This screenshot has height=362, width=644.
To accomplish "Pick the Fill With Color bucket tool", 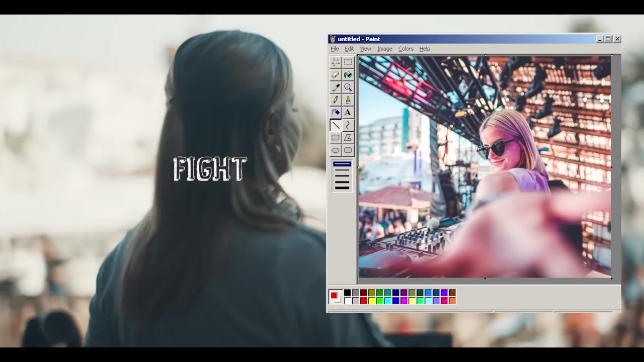I will 348,74.
